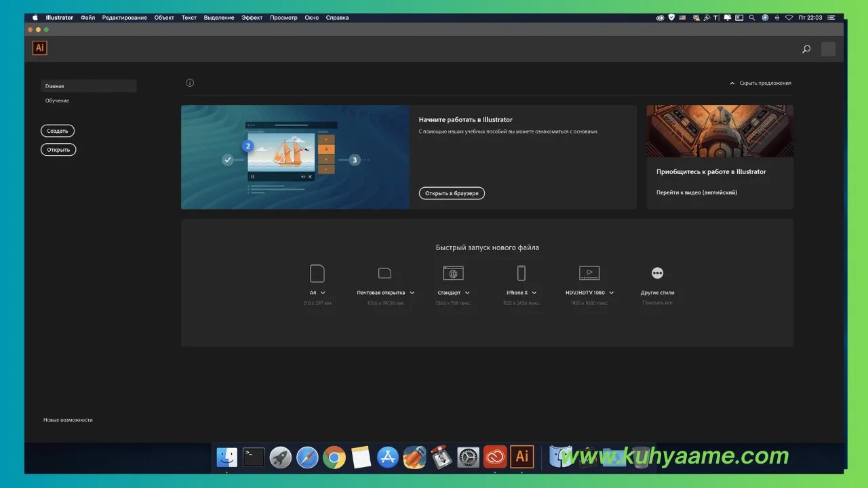Screen dimensions: 868x488
Task: Open the Справка menu
Action: coord(337,18)
